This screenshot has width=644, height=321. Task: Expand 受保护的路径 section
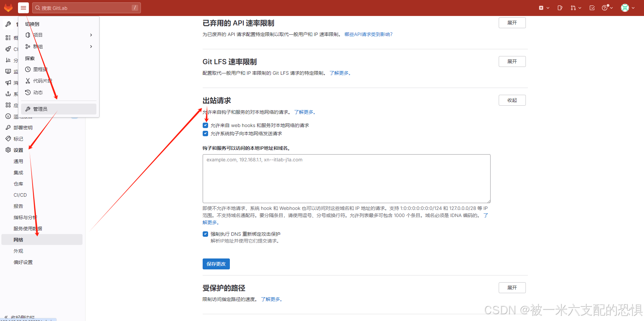[512, 288]
